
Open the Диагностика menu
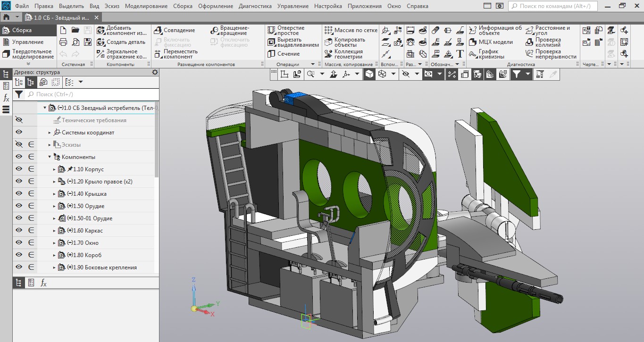[x=255, y=6]
